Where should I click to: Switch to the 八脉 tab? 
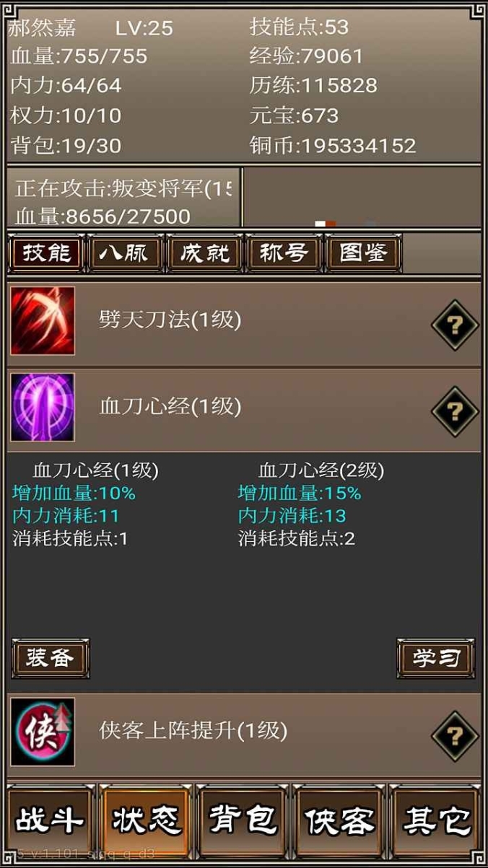tap(126, 253)
